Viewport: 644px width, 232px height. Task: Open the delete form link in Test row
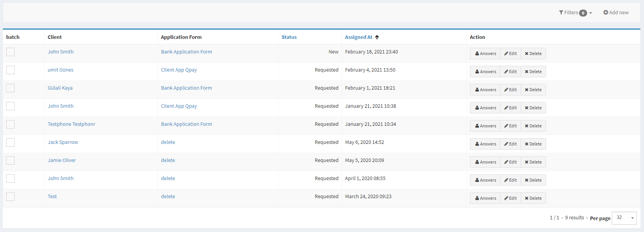tap(168, 197)
